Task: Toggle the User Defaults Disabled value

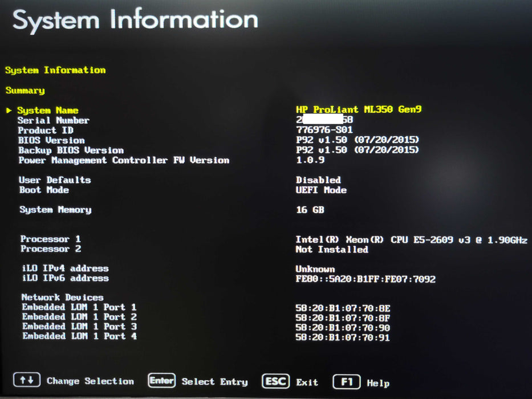Action: [x=318, y=180]
